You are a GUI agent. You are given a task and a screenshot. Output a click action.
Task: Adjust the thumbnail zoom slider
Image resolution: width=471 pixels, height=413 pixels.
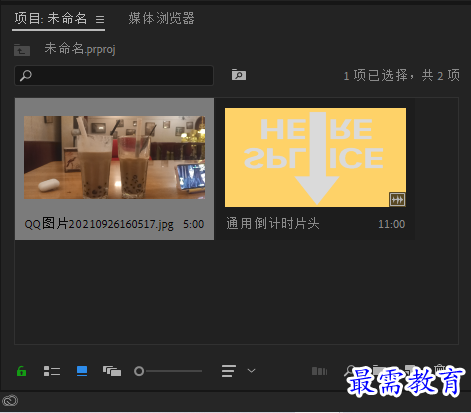pyautogui.click(x=168, y=371)
